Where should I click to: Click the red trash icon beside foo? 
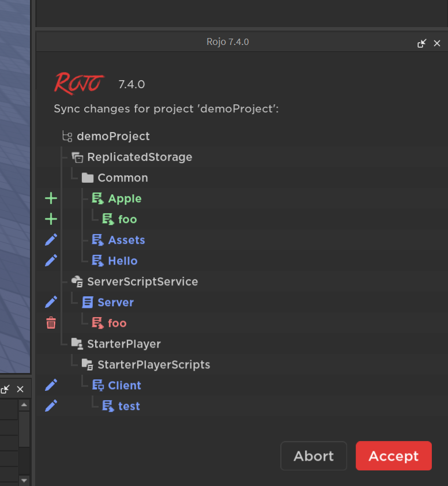point(51,323)
